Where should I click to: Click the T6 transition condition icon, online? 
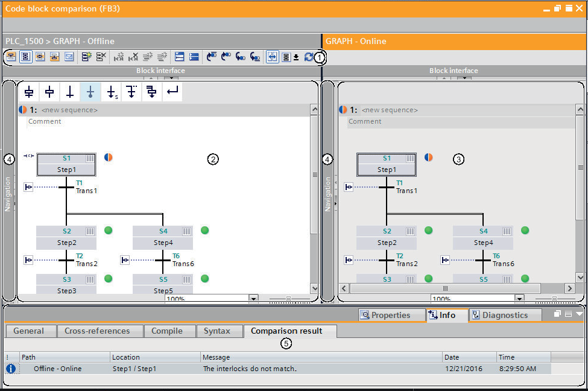pos(446,260)
